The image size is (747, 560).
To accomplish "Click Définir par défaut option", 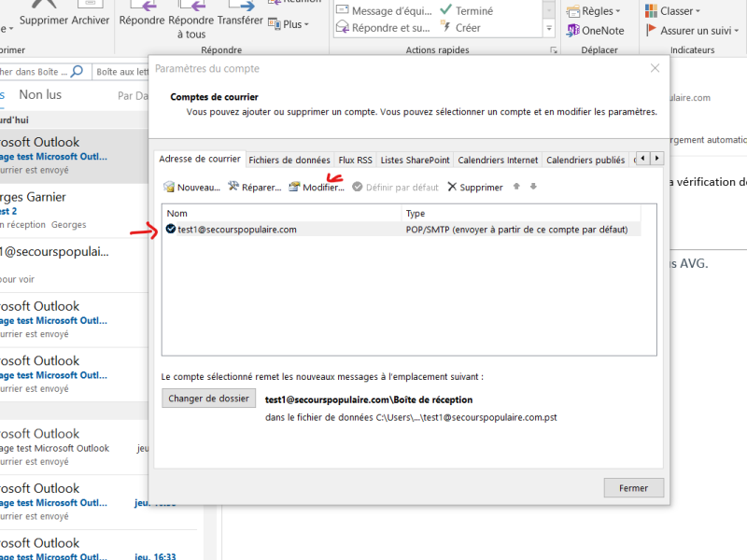I will 395,188.
